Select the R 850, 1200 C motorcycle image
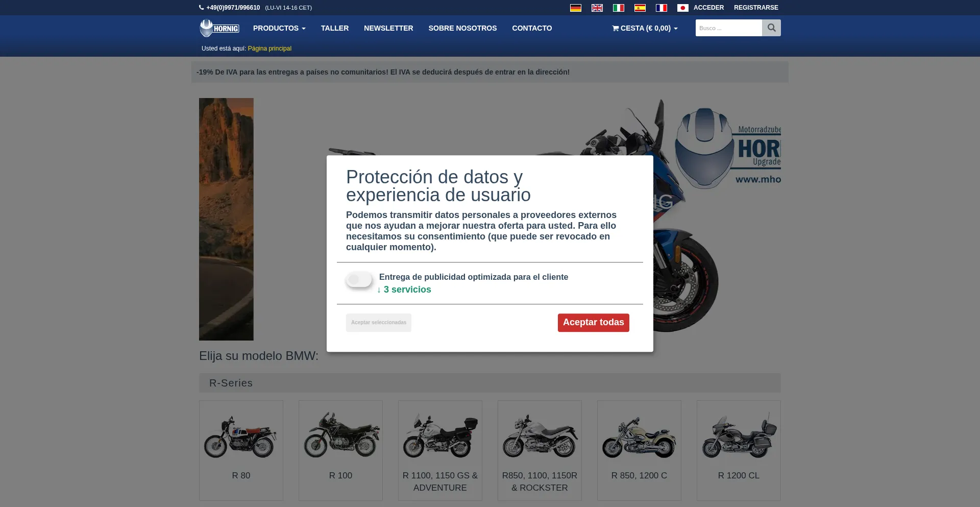 tap(639, 436)
